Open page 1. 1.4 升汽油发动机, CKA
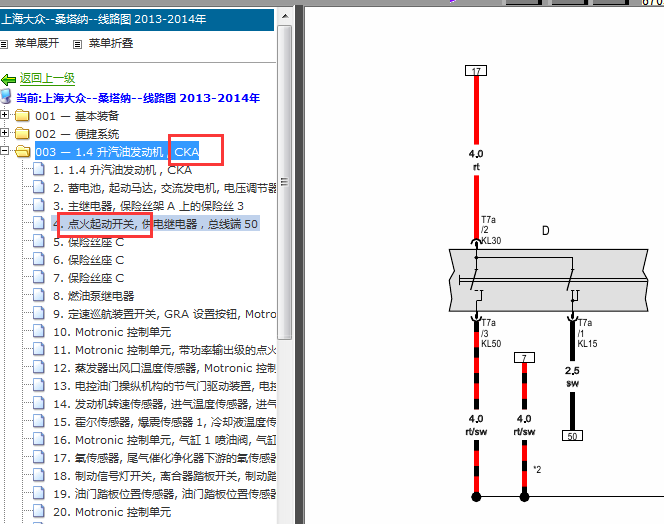This screenshot has width=664, height=524. pos(122,170)
